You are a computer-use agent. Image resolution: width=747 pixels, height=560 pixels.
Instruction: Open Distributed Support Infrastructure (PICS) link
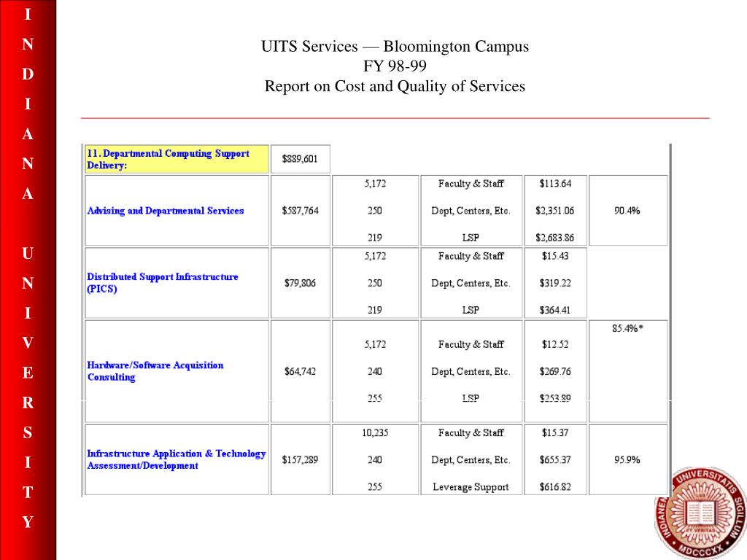[163, 282]
